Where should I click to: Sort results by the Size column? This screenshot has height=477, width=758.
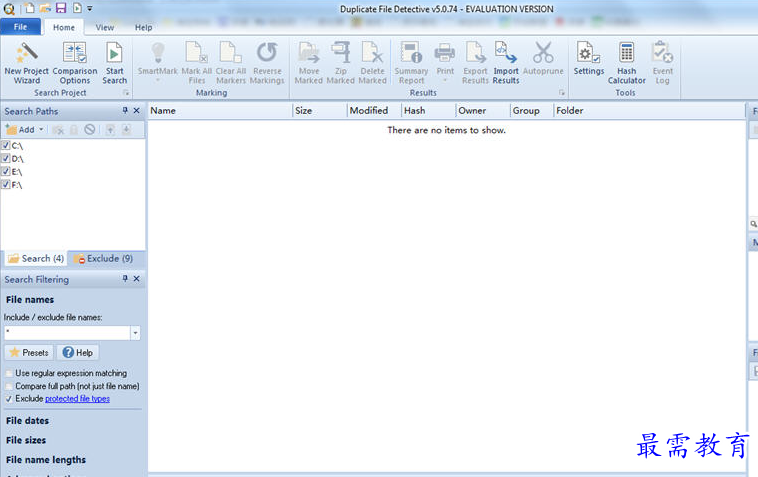click(x=320, y=111)
